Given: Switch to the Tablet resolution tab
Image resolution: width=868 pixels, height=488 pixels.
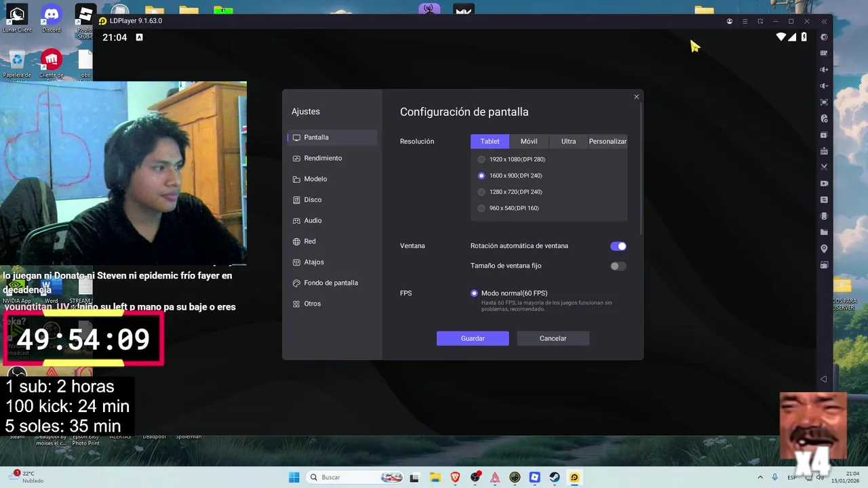Looking at the screenshot, I should [x=490, y=141].
